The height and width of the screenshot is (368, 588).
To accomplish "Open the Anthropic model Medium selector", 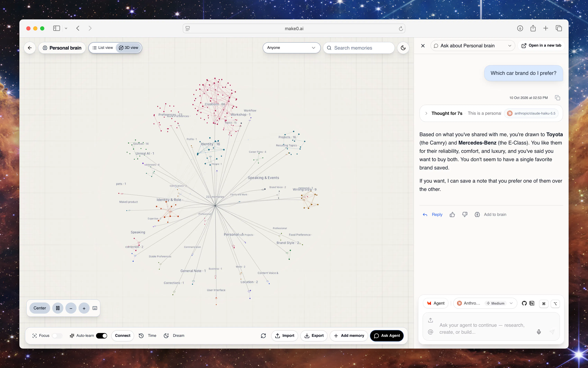I will (485, 303).
